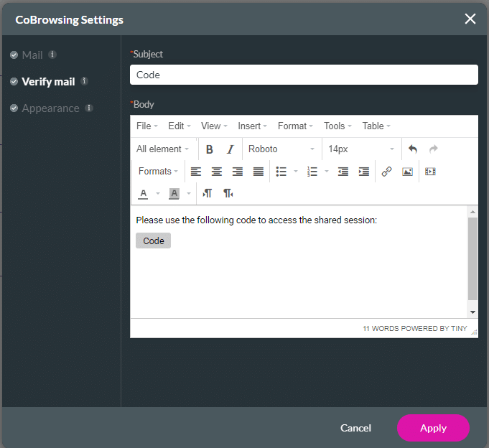
Task: Open the File menu
Action: tap(147, 126)
